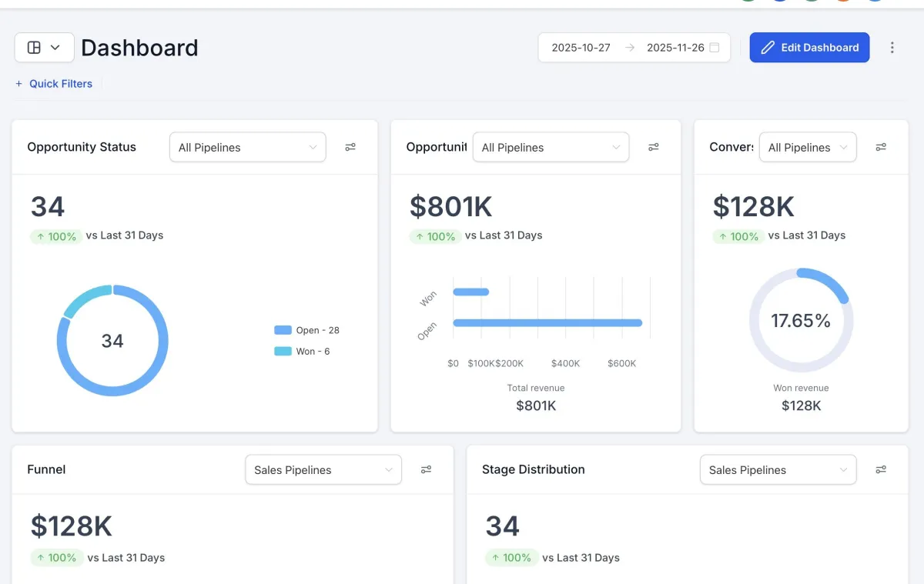Click the Won bar in revenue chart
Image resolution: width=924 pixels, height=584 pixels.
(471, 292)
